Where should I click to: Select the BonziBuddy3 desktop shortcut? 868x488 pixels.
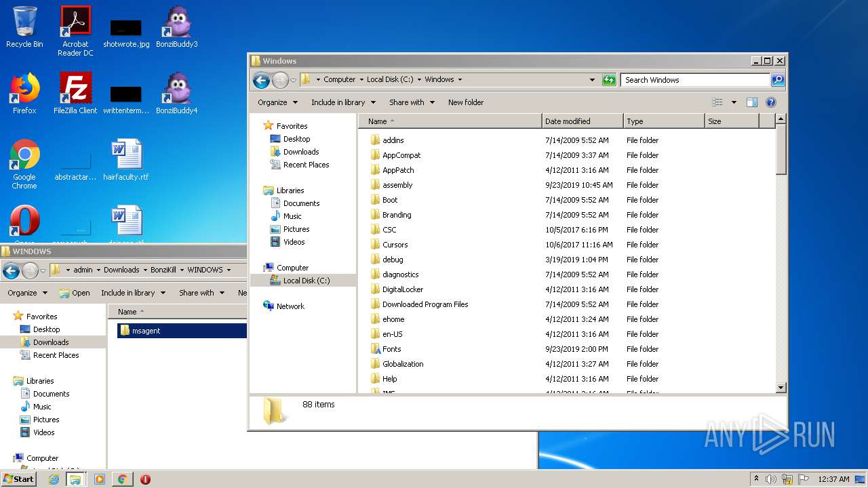pos(177,28)
